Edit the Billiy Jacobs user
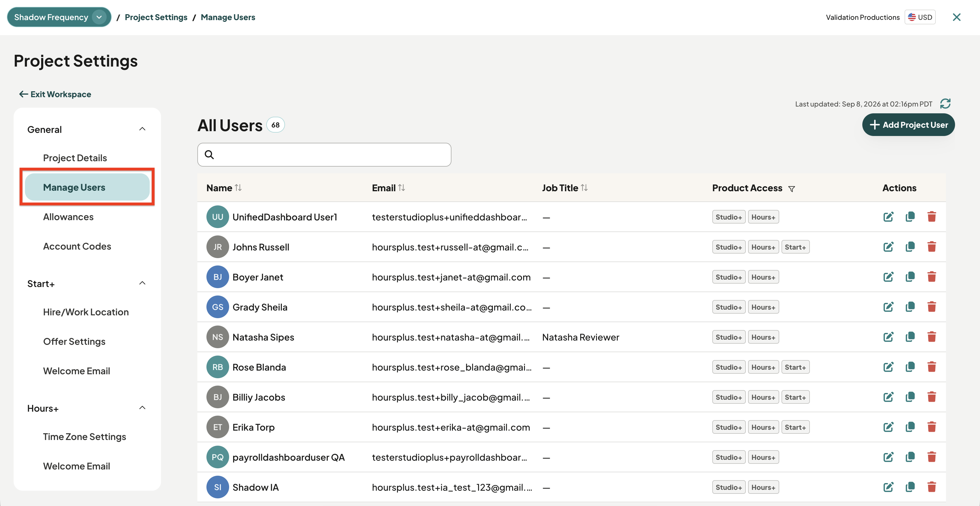The width and height of the screenshot is (980, 506). pyautogui.click(x=888, y=397)
